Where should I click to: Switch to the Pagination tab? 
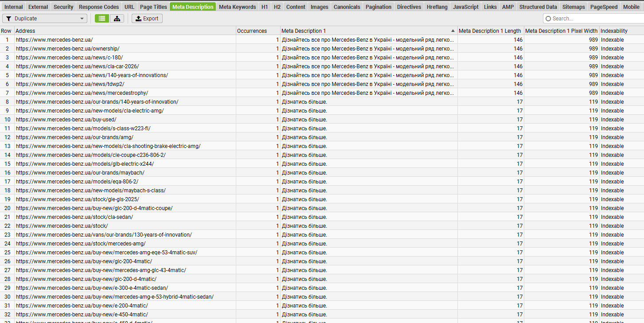coord(379,7)
